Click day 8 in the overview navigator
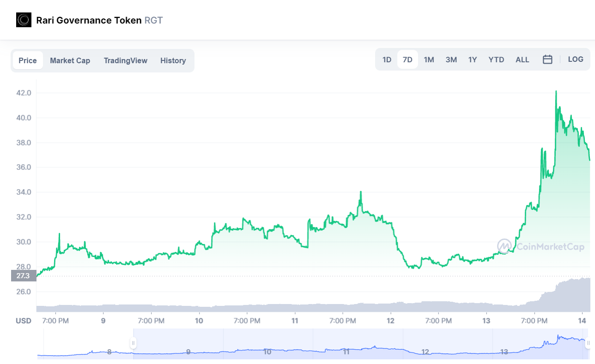The height and width of the screenshot is (364, 595). click(x=109, y=352)
